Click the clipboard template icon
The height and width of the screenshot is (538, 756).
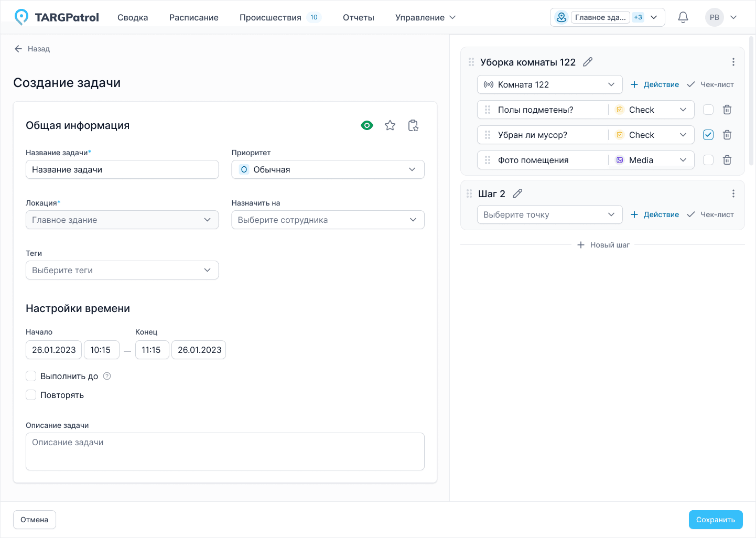tap(413, 125)
